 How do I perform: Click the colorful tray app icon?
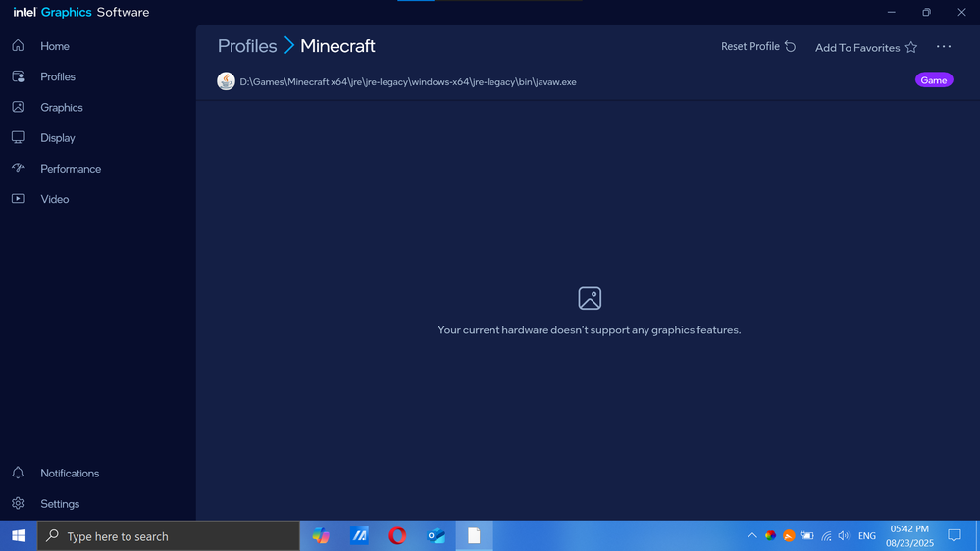coord(771,536)
